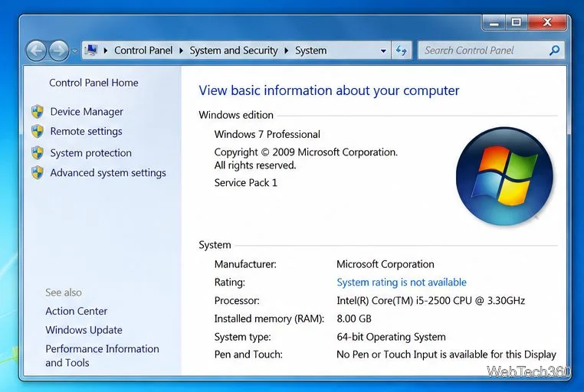The image size is (584, 392).
Task: Click the 'Pen and Touch:' label
Action: (x=248, y=354)
